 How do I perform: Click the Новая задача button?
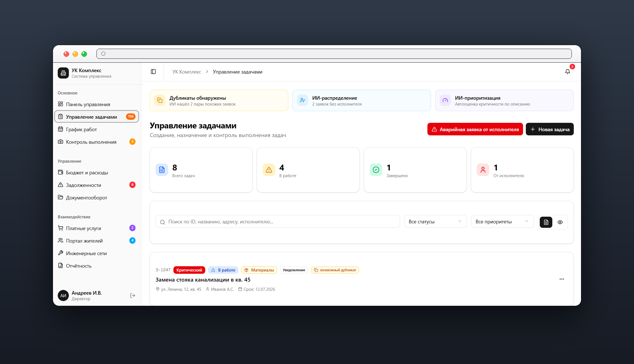point(550,129)
